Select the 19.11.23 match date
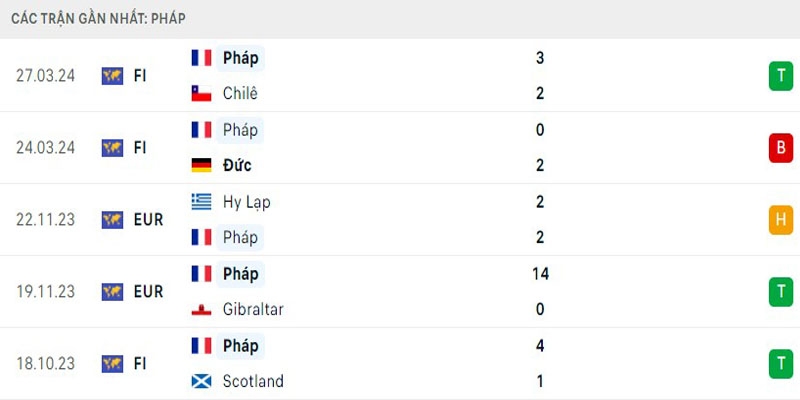The height and width of the screenshot is (400, 800). coord(44,291)
